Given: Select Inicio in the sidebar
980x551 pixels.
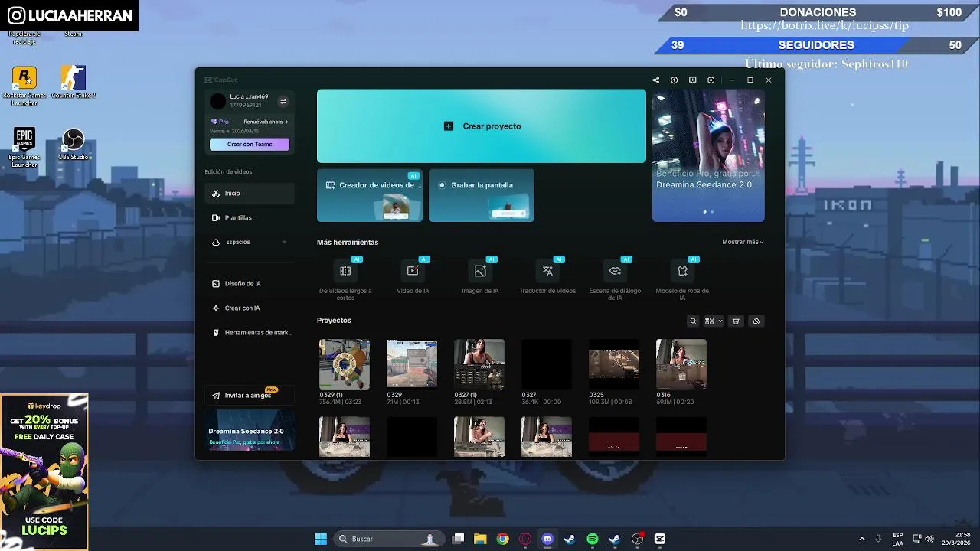Looking at the screenshot, I should click(x=250, y=194).
